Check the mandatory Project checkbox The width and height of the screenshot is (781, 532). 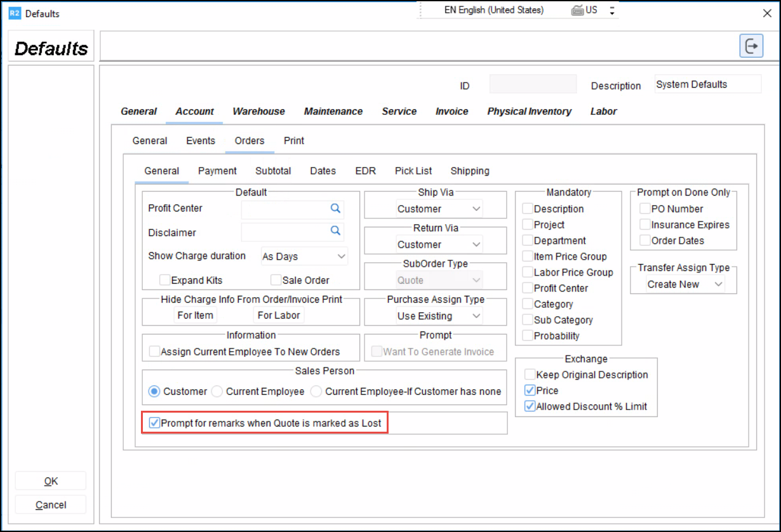528,225
